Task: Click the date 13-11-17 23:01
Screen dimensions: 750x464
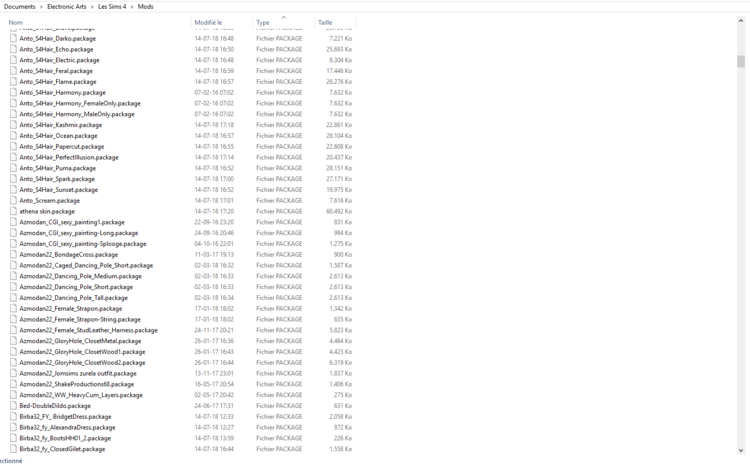Action: [214, 373]
